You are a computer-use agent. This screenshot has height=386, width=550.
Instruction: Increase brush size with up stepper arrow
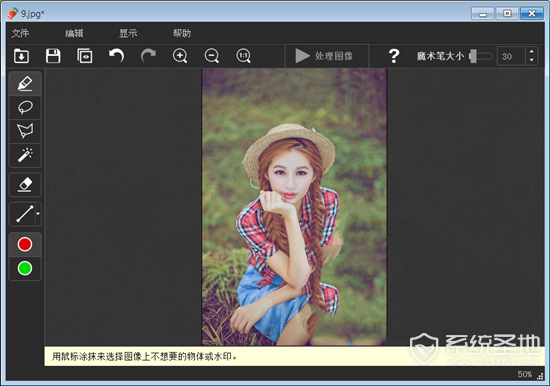tap(531, 52)
